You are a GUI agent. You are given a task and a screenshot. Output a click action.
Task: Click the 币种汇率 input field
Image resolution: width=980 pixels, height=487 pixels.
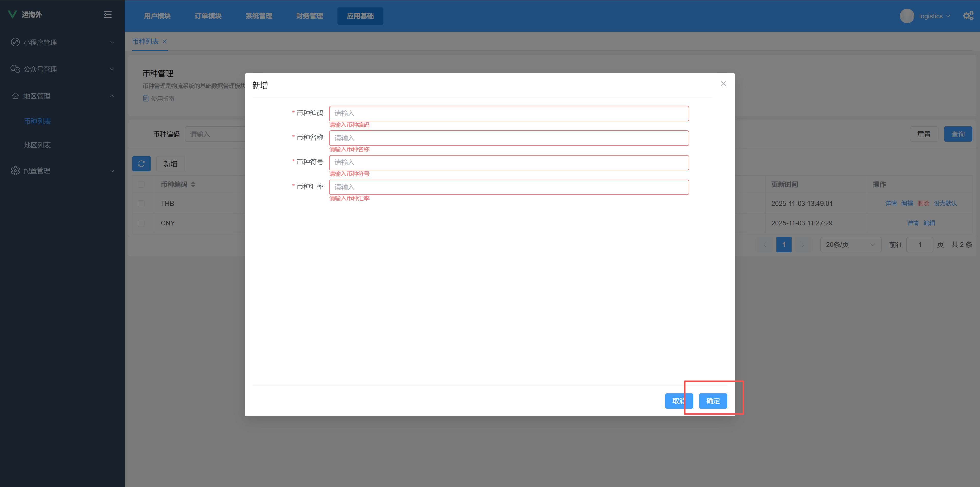[509, 187]
